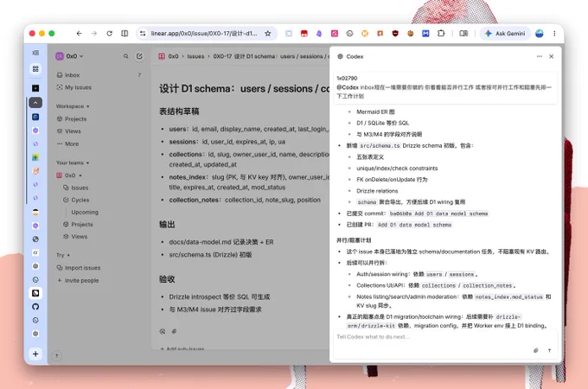Screen dimensions: 588x389
Task: Open the Extensions puzzle icon
Action: pyautogui.click(x=441, y=34)
